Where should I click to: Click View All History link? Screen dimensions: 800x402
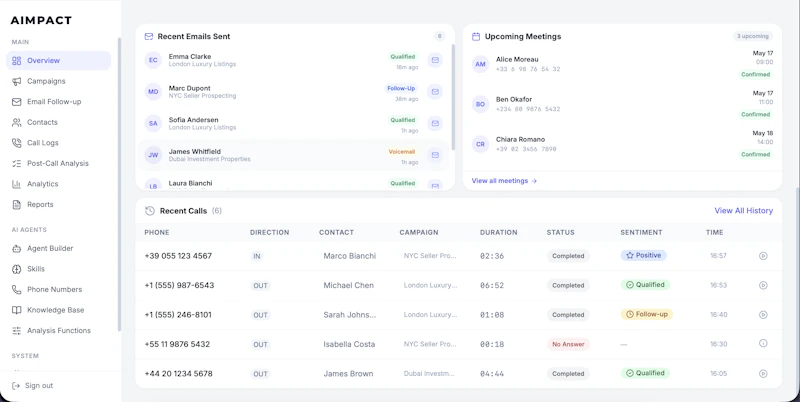click(743, 211)
